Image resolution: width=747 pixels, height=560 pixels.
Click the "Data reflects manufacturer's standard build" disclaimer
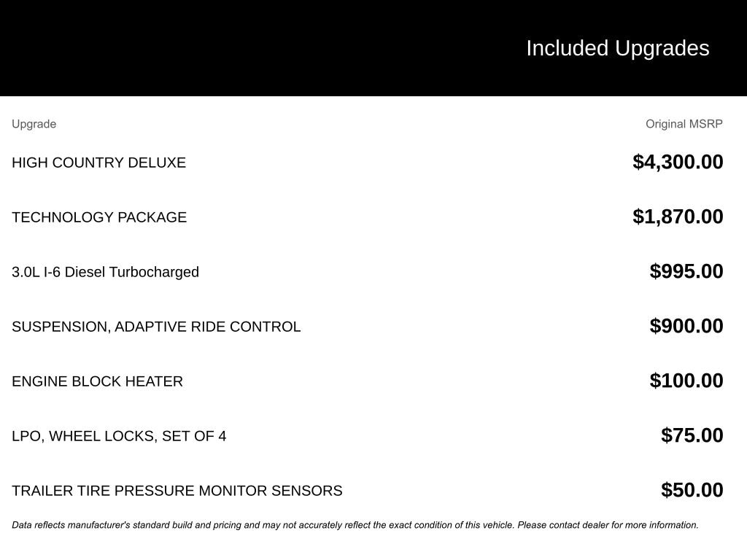219,525
